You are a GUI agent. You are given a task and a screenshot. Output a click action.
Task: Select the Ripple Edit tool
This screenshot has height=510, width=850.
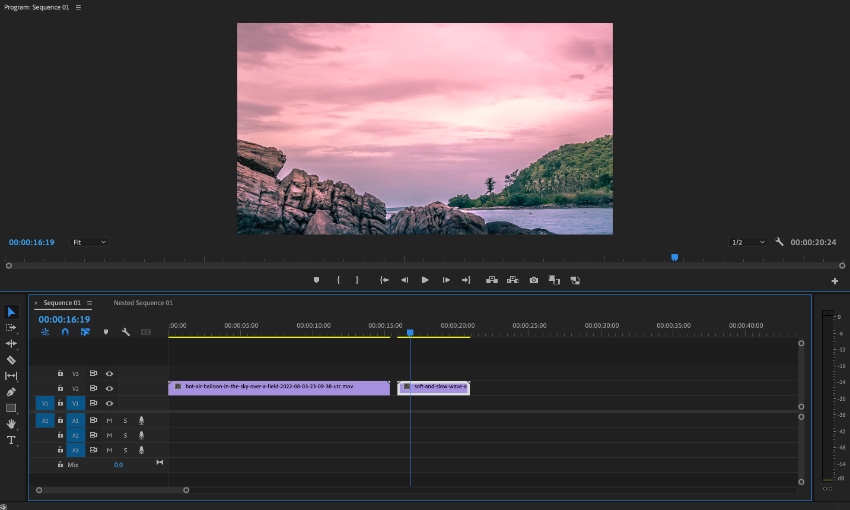pos(11,344)
